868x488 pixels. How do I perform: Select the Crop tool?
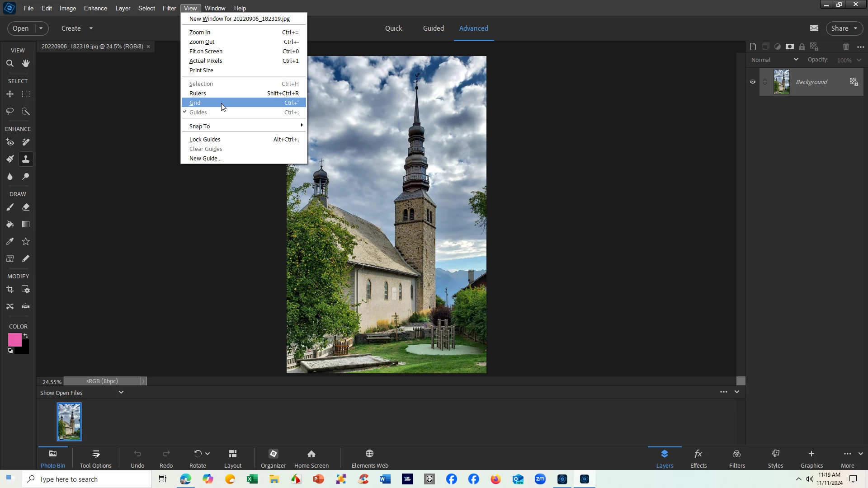tap(9, 290)
